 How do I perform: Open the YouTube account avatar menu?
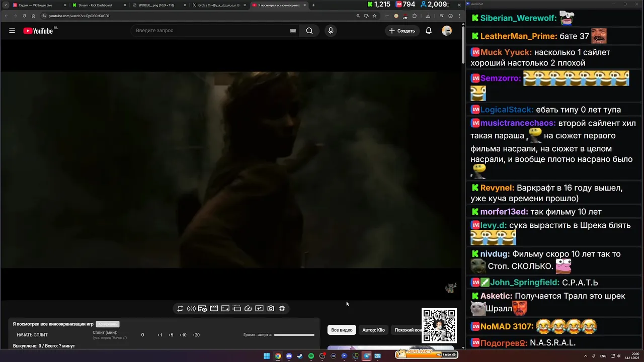(x=447, y=31)
